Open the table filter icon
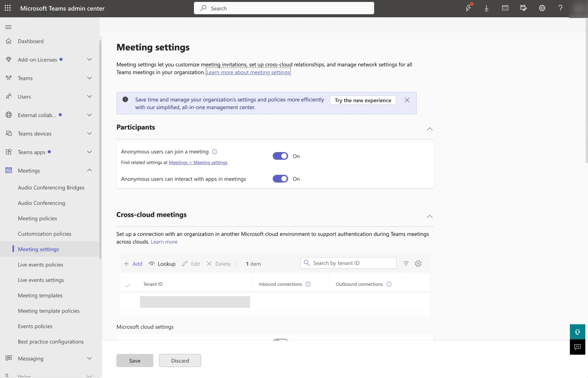The height and width of the screenshot is (378, 588). coord(406,264)
